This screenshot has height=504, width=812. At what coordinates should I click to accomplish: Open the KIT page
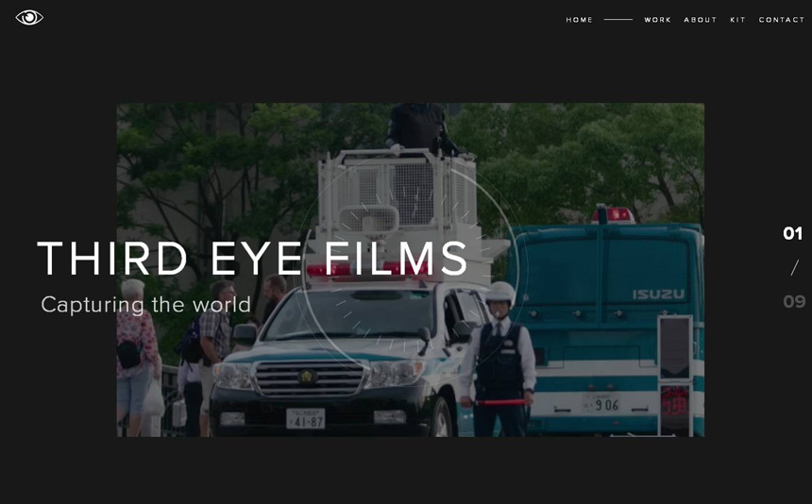pyautogui.click(x=737, y=20)
